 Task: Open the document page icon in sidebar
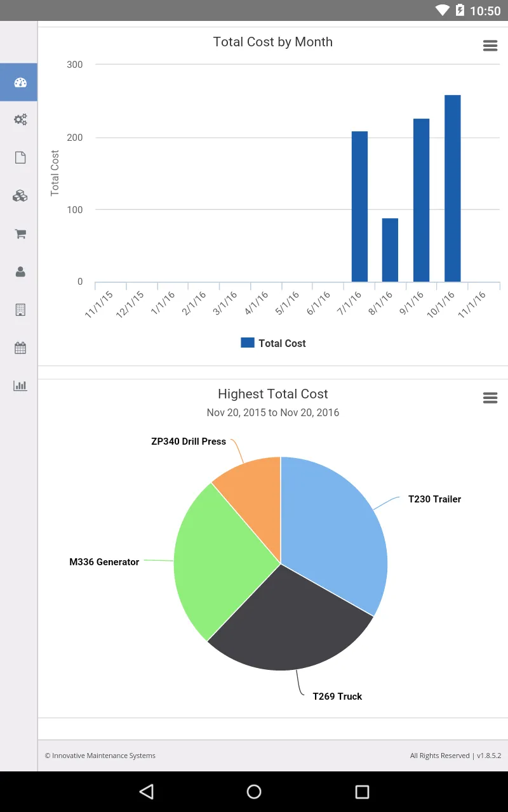[x=20, y=158]
